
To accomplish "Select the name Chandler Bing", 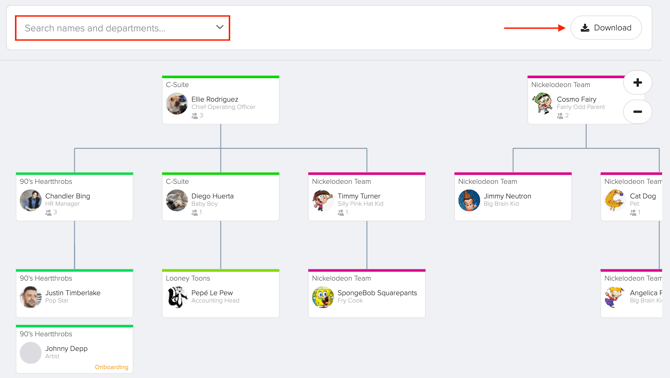I will coord(68,196).
